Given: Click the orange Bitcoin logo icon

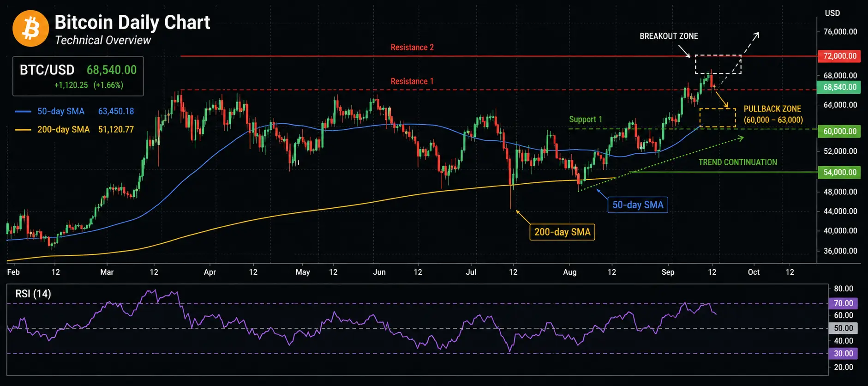Looking at the screenshot, I should click(x=30, y=29).
